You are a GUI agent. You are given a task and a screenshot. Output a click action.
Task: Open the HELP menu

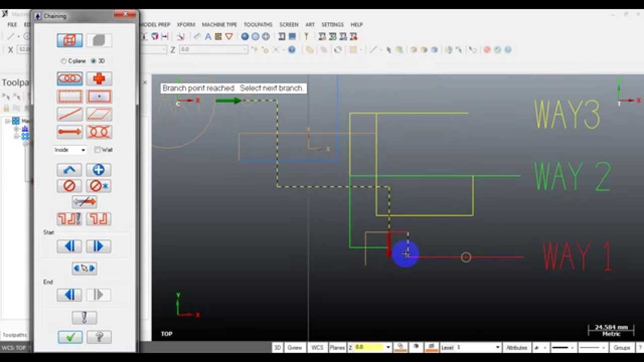coord(357,24)
